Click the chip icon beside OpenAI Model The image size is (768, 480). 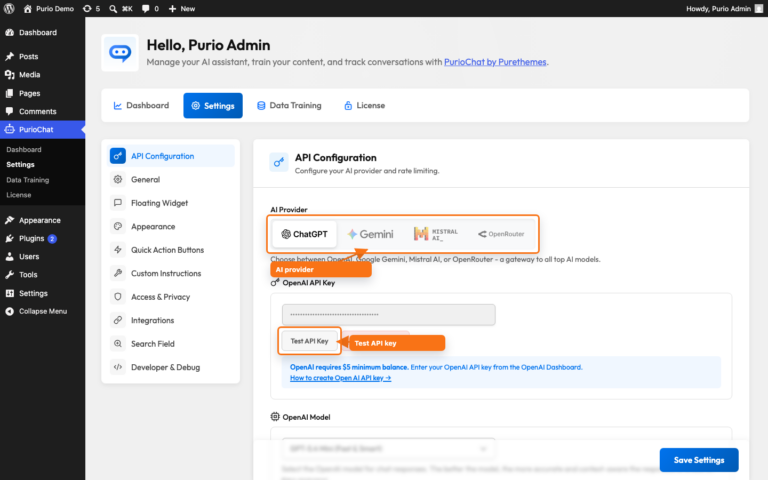(275, 416)
